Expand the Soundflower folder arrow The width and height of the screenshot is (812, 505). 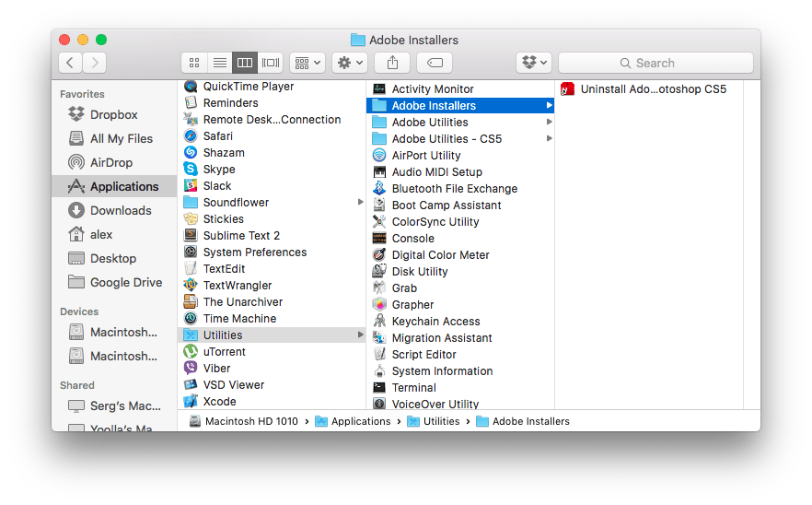pos(361,203)
